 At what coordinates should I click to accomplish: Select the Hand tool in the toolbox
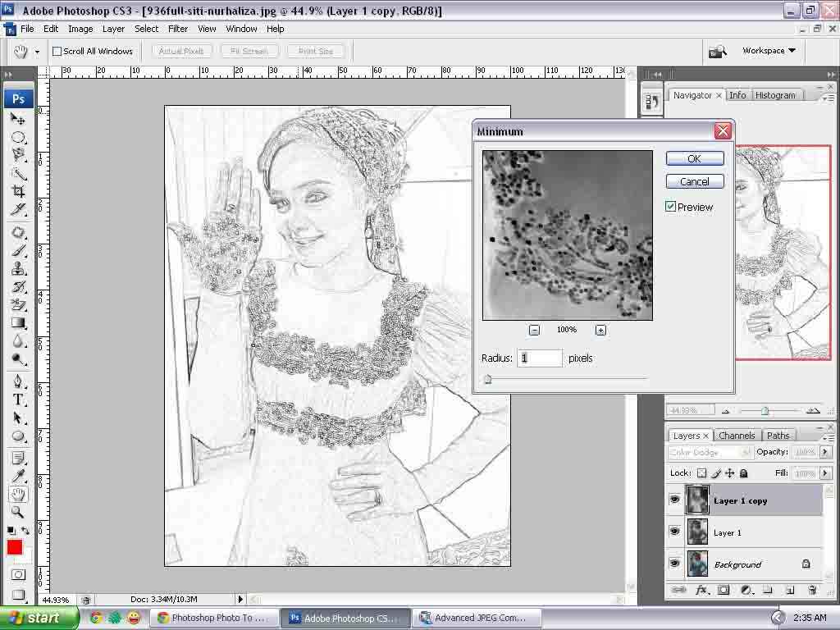[18, 494]
